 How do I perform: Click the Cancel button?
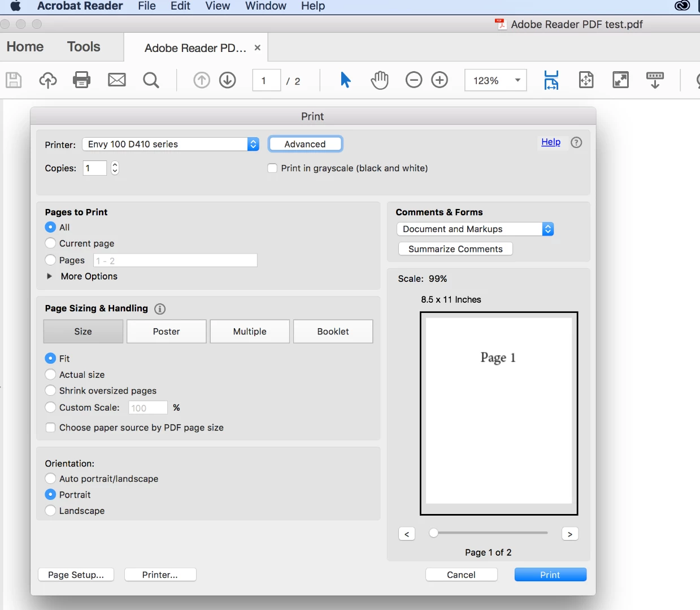(x=461, y=574)
